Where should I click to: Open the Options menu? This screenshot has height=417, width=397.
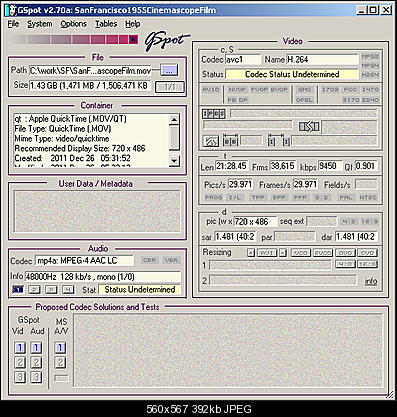point(73,24)
